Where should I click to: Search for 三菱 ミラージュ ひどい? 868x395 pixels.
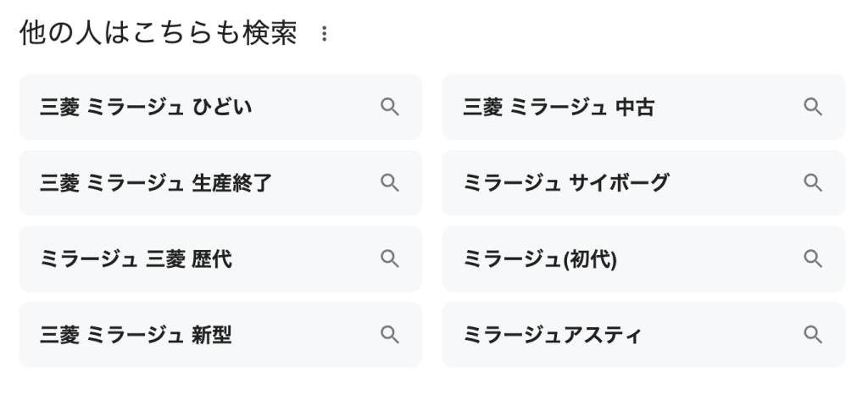pyautogui.click(x=146, y=108)
